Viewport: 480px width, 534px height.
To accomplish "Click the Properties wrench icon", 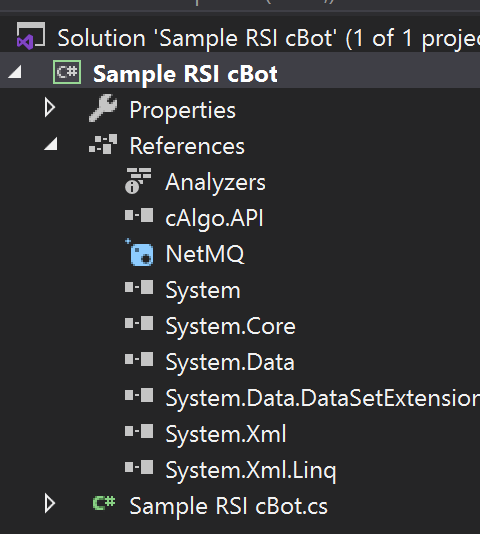I will tap(103, 108).
